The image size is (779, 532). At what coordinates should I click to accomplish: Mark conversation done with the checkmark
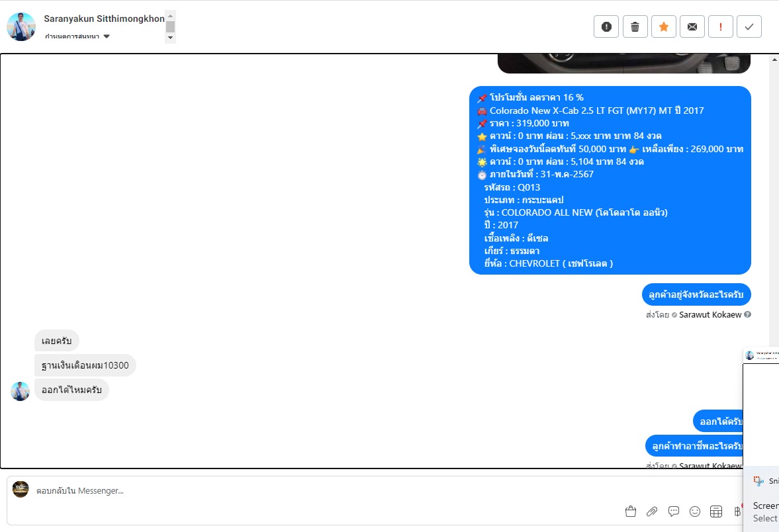pyautogui.click(x=749, y=27)
